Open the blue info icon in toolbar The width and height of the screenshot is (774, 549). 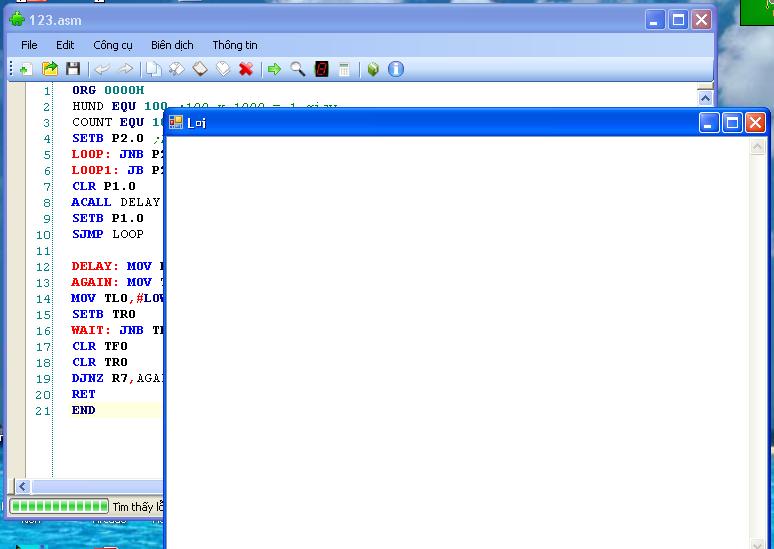[x=396, y=69]
